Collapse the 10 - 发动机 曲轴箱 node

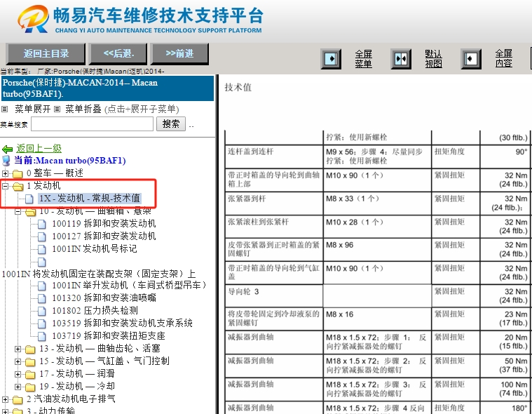coord(18,212)
